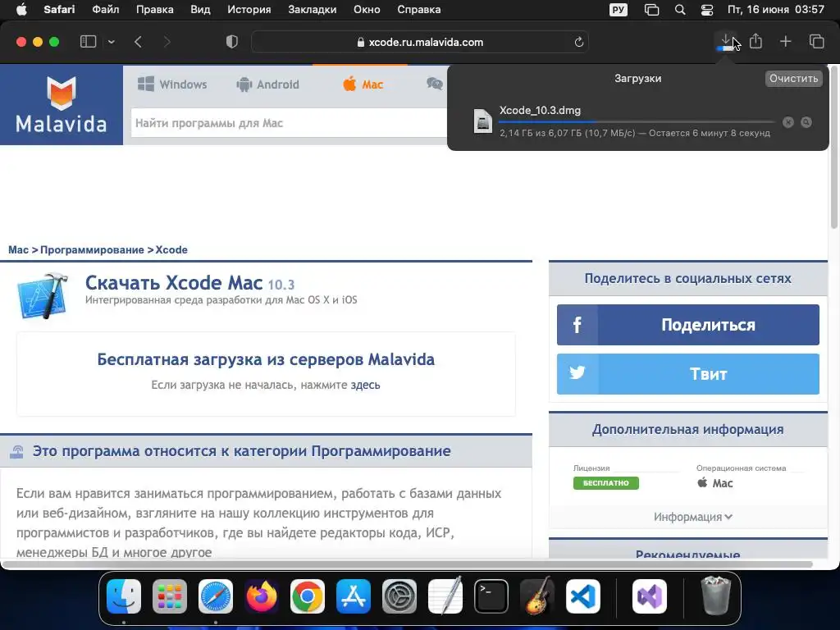Open the Программирование breadcrumb link
Viewport: 840px width, 630px height.
[x=92, y=249]
